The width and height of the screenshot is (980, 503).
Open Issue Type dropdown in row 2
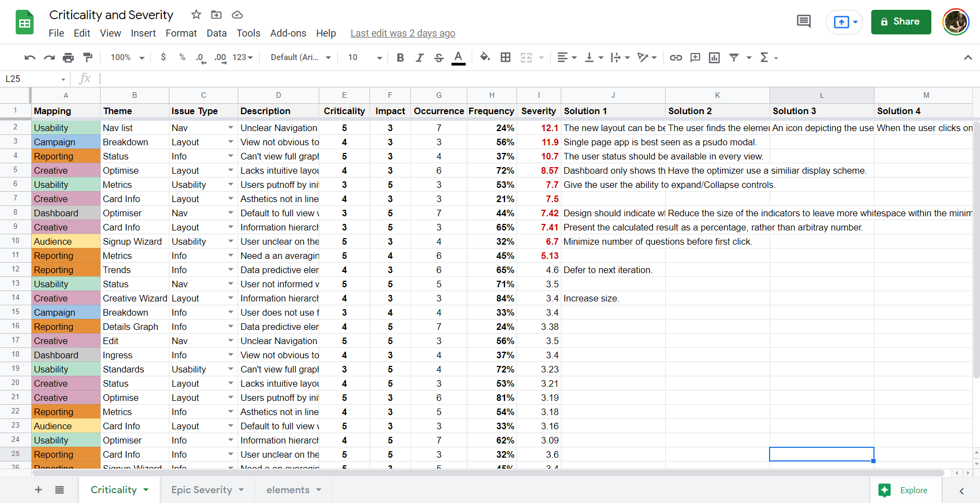(231, 128)
